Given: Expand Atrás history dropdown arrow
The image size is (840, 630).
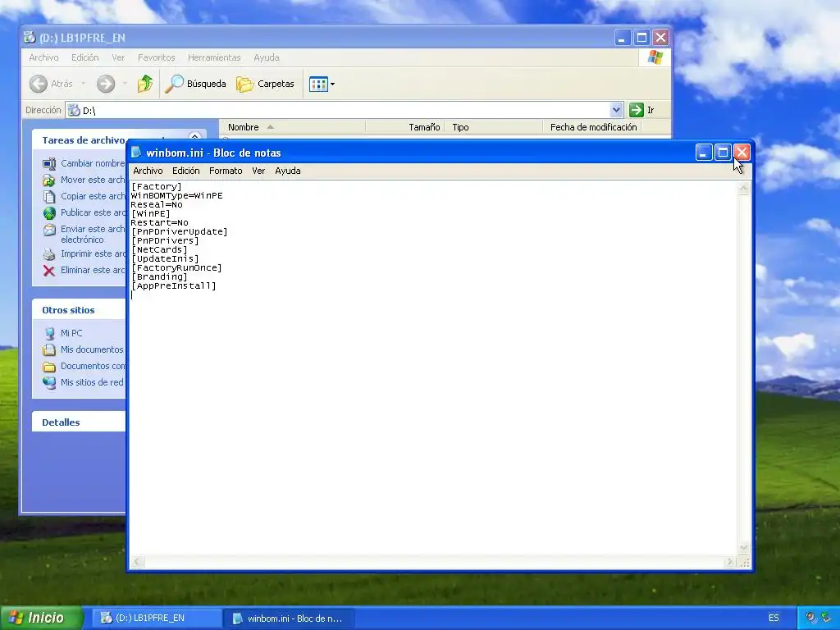Looking at the screenshot, I should 83,84.
